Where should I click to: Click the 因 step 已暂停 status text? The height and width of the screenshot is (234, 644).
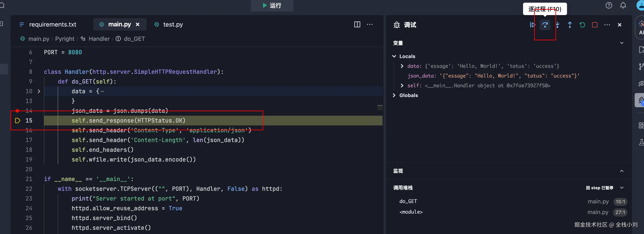(x=599, y=187)
